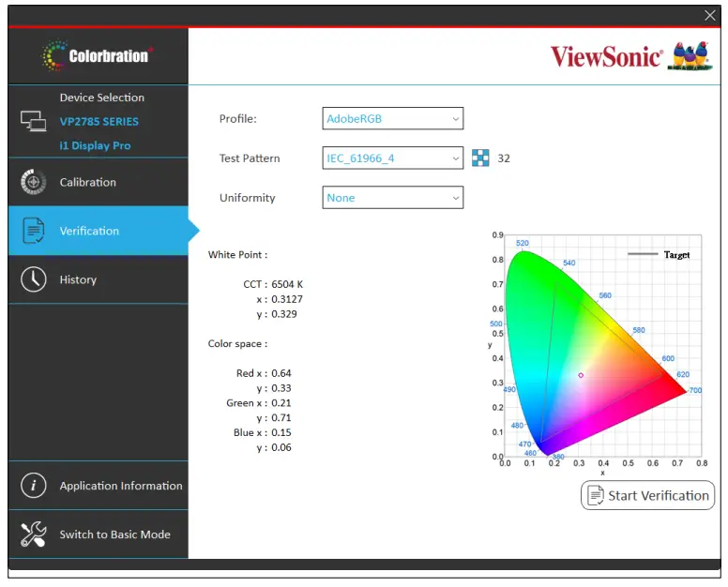Click the Blue x value 0.15
Screen dimensions: 728x587
click(281, 432)
